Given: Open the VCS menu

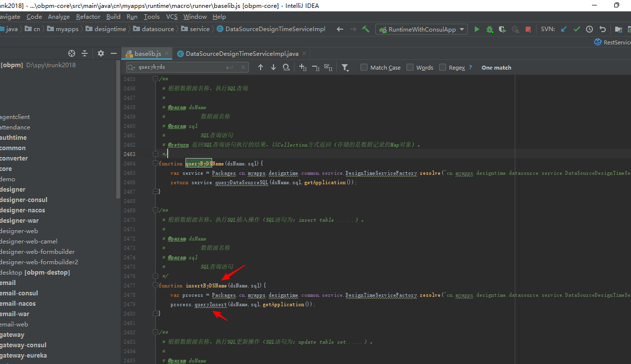Looking at the screenshot, I should click(x=172, y=16).
